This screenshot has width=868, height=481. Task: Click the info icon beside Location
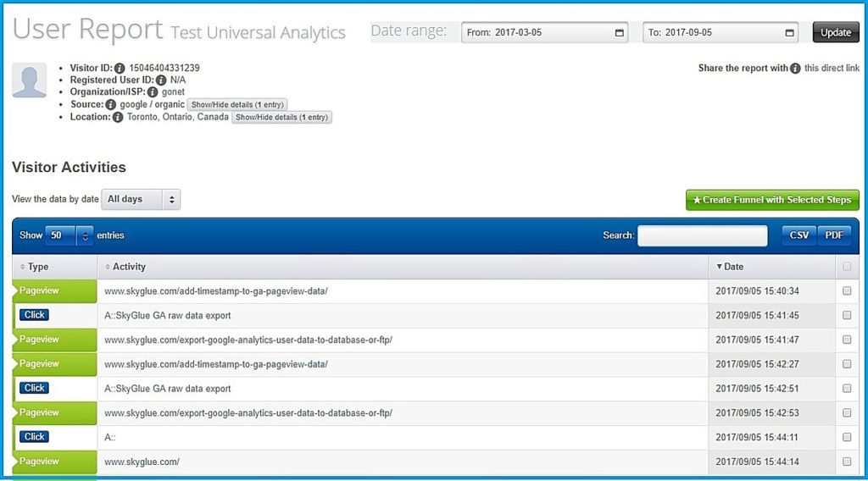[118, 117]
